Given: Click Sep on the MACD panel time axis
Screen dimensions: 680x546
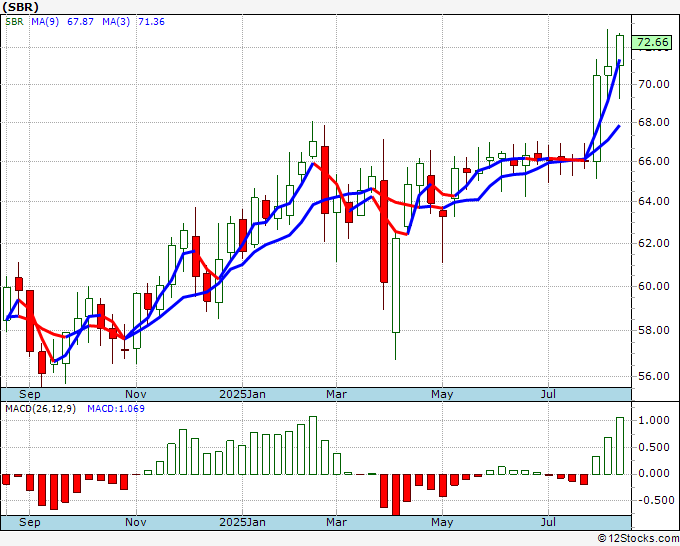Looking at the screenshot, I should [x=29, y=522].
